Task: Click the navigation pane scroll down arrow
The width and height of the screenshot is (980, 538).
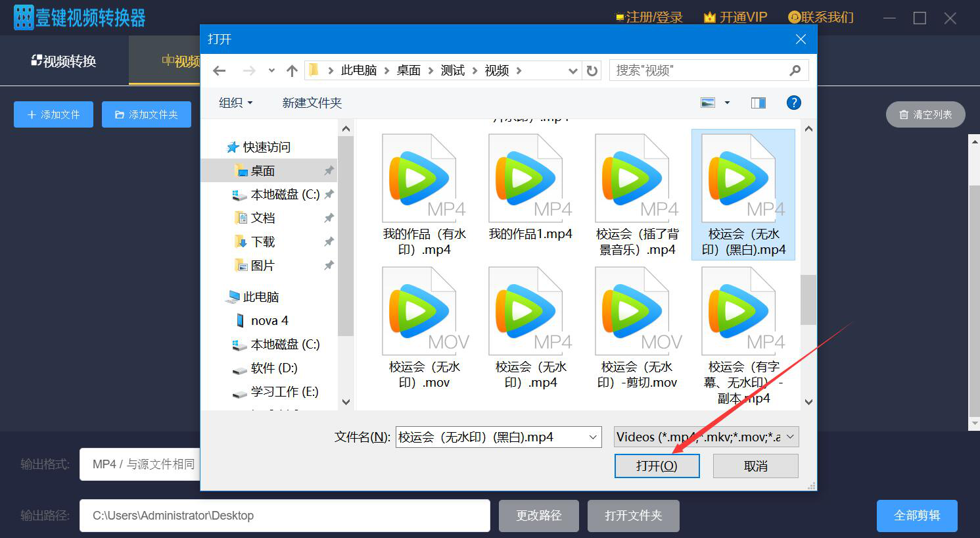Action: tap(346, 402)
